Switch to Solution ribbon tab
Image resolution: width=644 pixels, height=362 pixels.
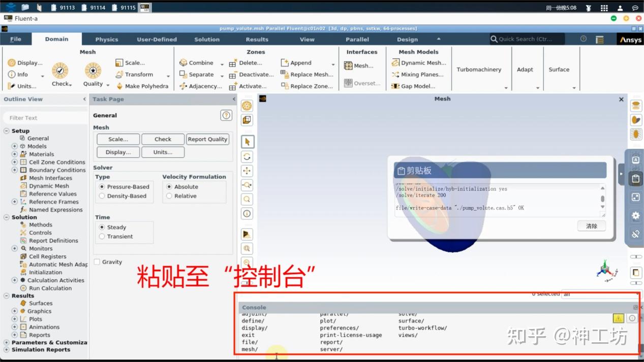point(207,39)
